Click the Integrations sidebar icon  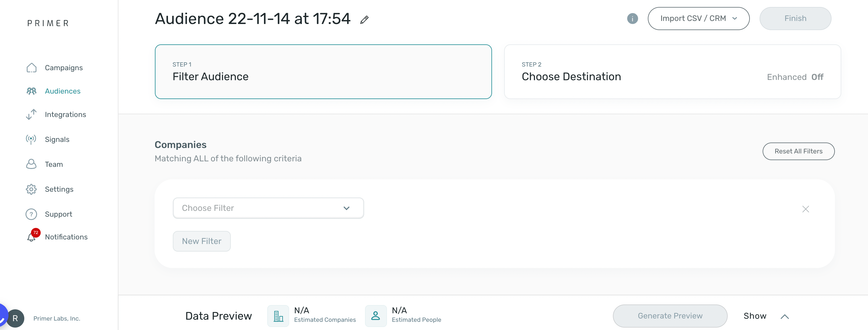coord(32,115)
